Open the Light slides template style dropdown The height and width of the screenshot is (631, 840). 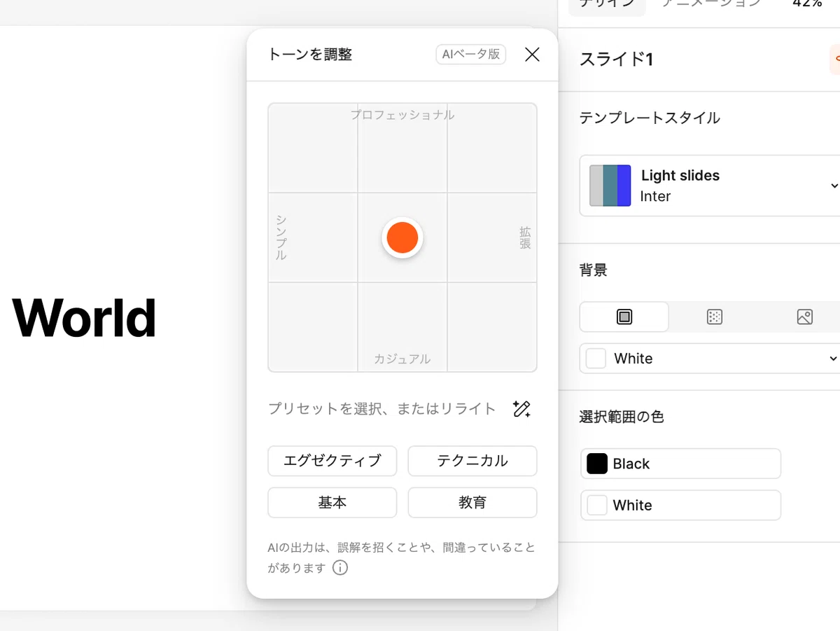click(710, 186)
